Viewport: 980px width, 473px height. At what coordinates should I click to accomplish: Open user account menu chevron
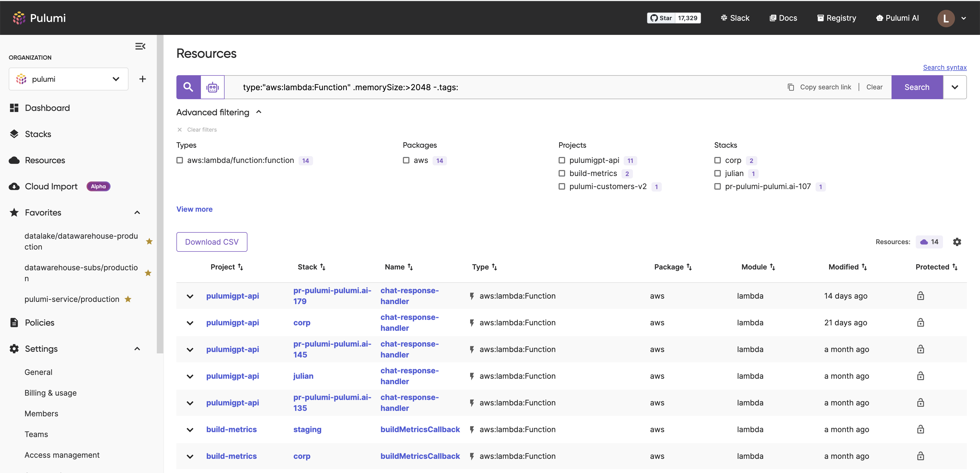pos(964,18)
